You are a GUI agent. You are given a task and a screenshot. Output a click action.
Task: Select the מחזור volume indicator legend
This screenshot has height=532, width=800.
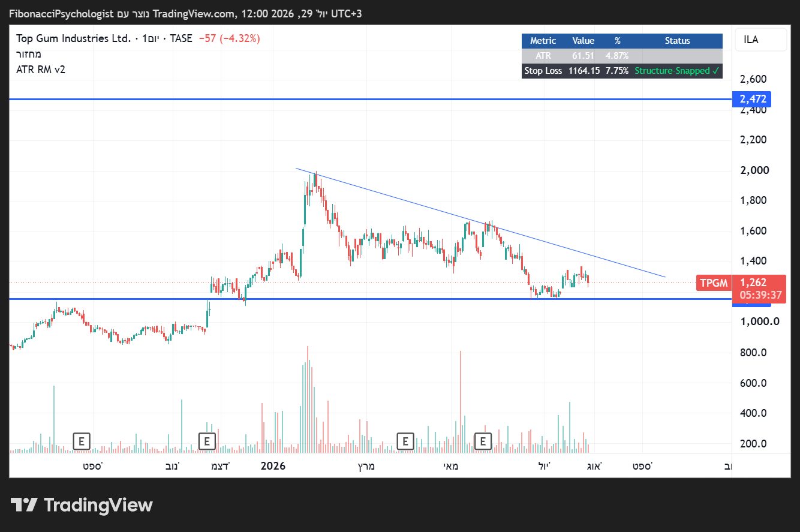coord(29,54)
